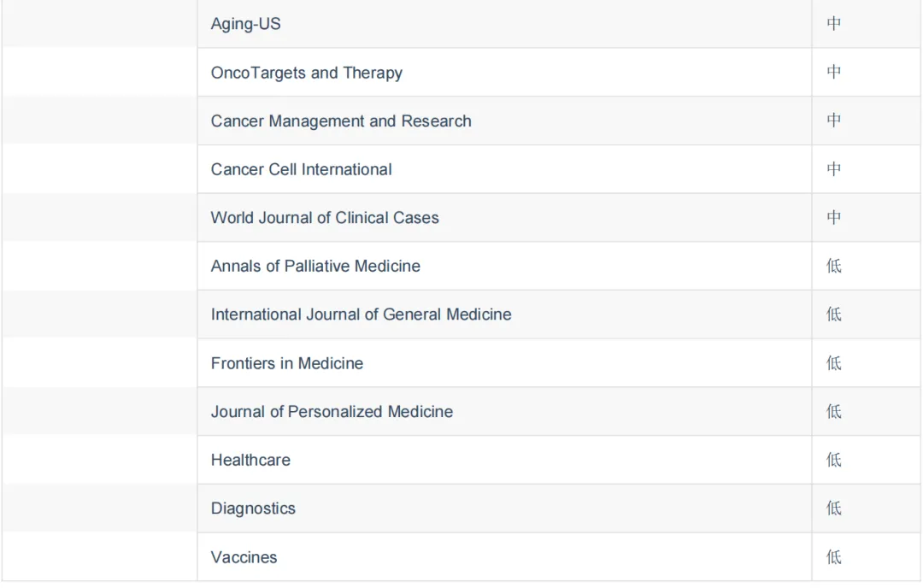The height and width of the screenshot is (588, 923).
Task: Click International Journal of General Medicine
Action: [x=361, y=315]
